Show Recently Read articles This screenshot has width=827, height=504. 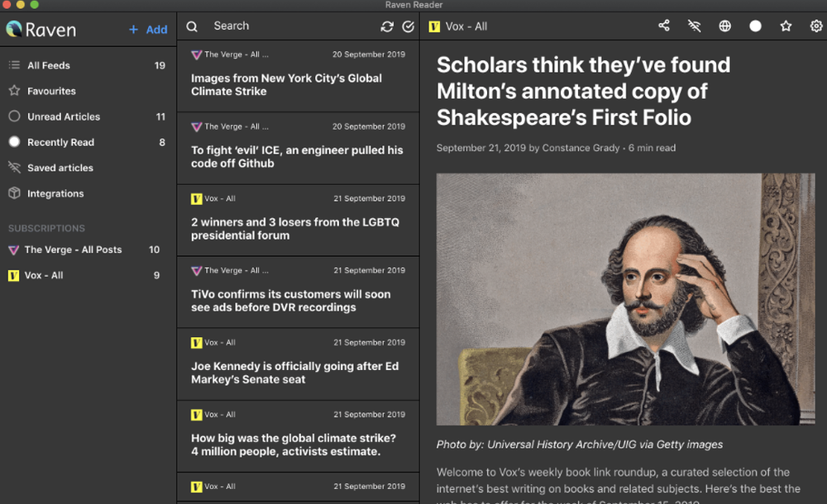pyautogui.click(x=87, y=142)
